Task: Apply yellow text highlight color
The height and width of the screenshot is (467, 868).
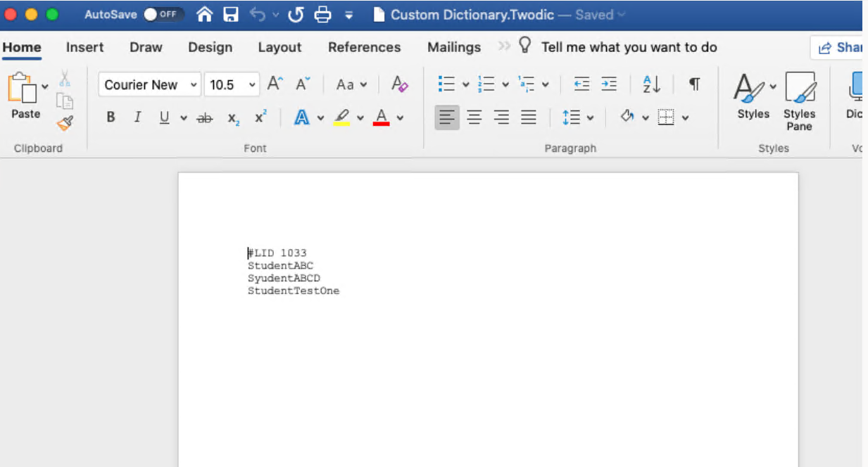Action: click(x=342, y=117)
